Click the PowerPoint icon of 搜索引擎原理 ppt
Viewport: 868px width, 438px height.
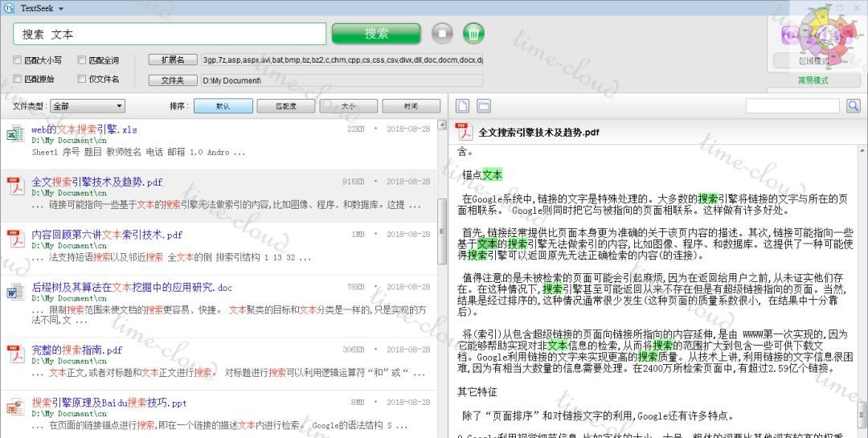coord(15,407)
